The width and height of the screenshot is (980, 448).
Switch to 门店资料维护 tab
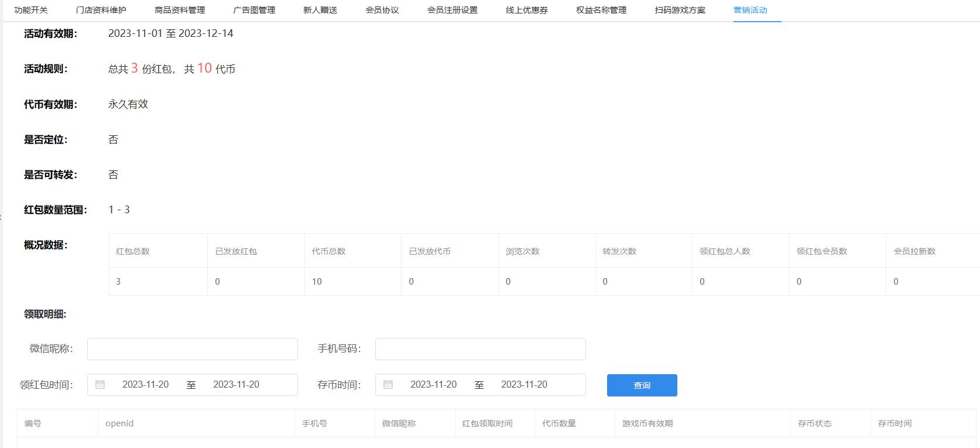[101, 10]
